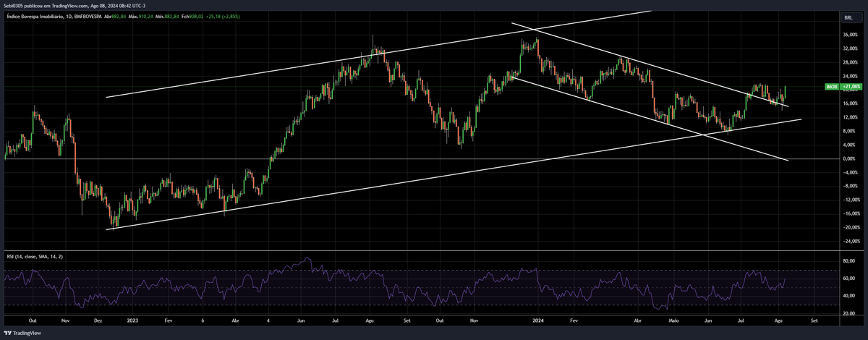Click the Máx 910,24 high value
Screen dimensions: 868x340
pyautogui.click(x=140, y=16)
